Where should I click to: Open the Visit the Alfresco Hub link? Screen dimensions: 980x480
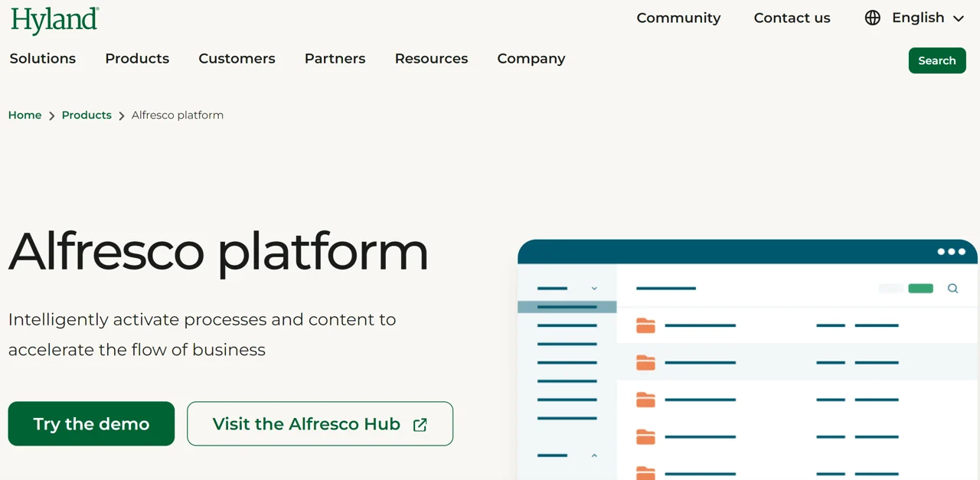click(320, 423)
